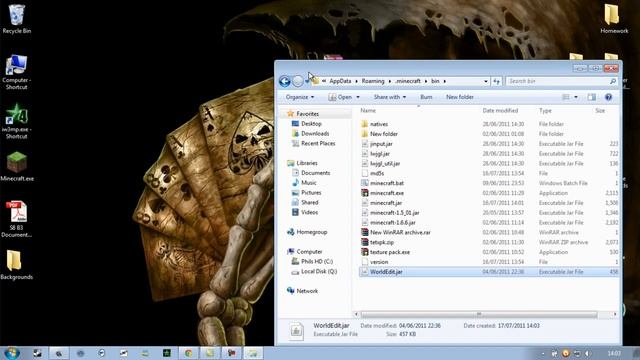Viewport: 640px width, 360px height.
Task: Select the minecraft-1.6.6.jar file
Action: tap(393, 222)
